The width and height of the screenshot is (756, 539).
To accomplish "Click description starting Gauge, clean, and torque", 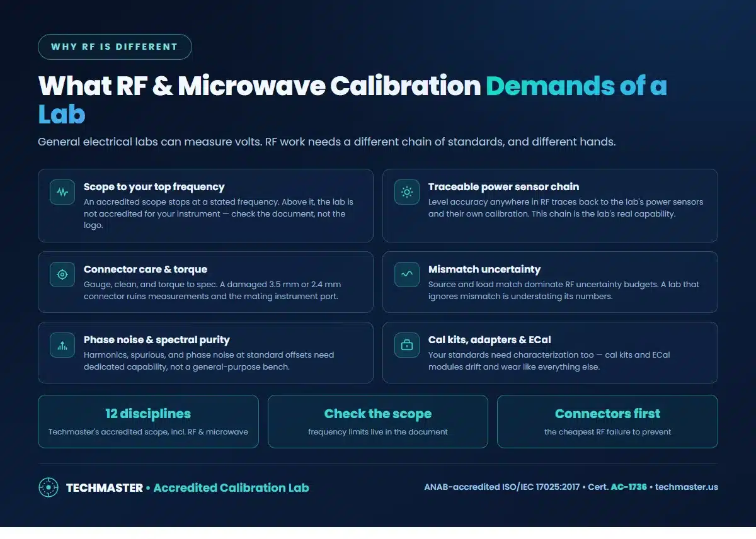I will (212, 290).
